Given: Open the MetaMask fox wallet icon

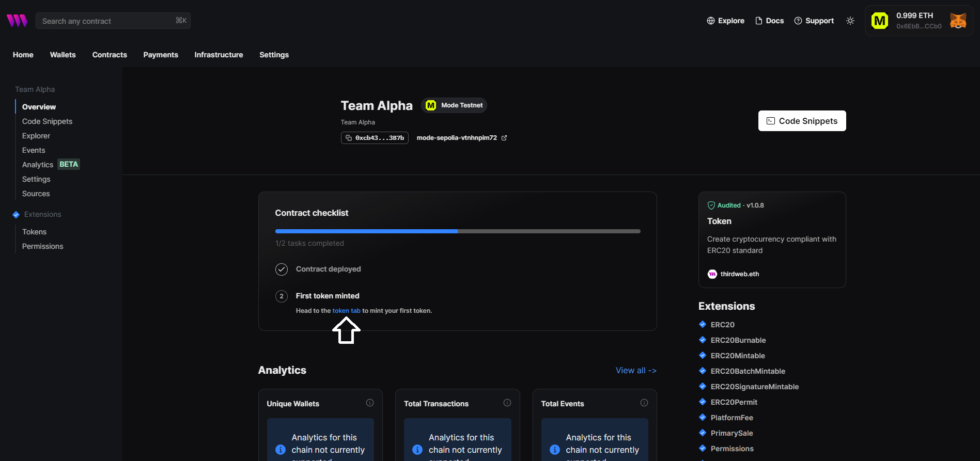Looking at the screenshot, I should (958, 21).
